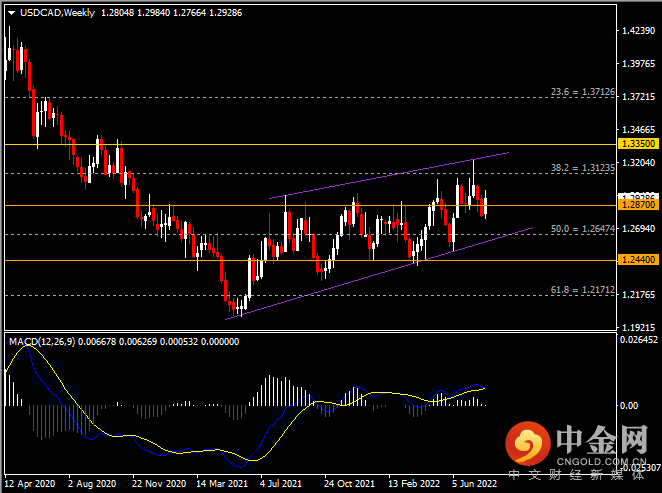Click the 24 Oct 2021 date label
The image size is (662, 493).
click(349, 484)
